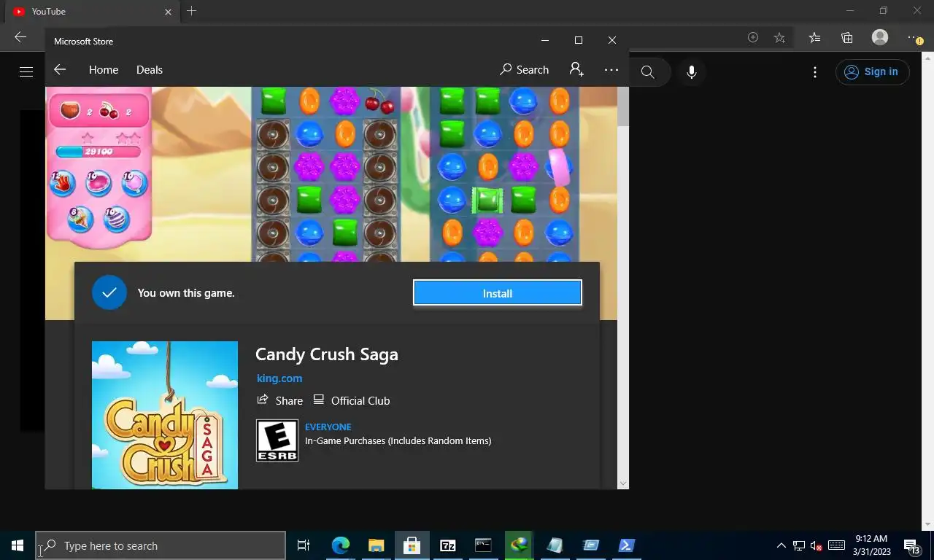Select the YouTube browser tab
Viewport: 934px width, 560px height.
91,12
